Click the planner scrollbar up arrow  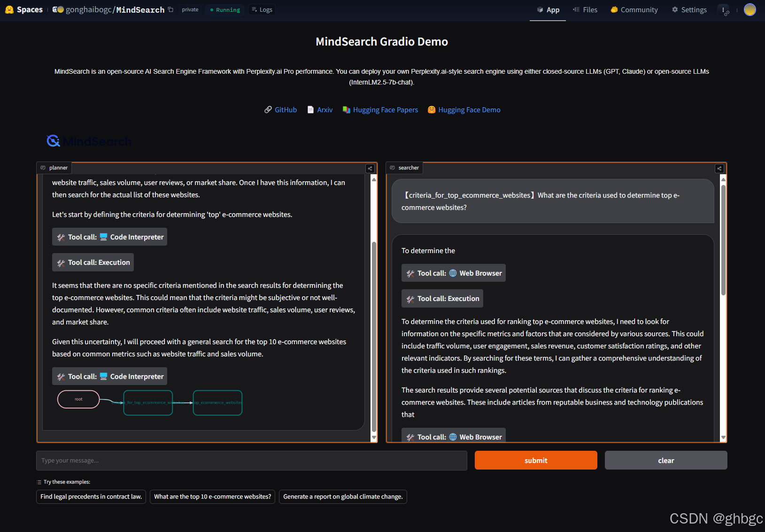(374, 179)
